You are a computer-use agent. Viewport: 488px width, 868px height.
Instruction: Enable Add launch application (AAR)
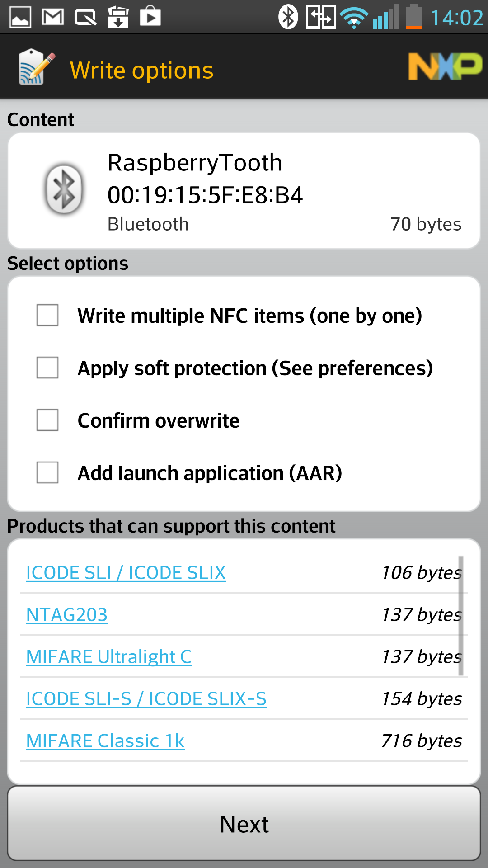tap(47, 472)
